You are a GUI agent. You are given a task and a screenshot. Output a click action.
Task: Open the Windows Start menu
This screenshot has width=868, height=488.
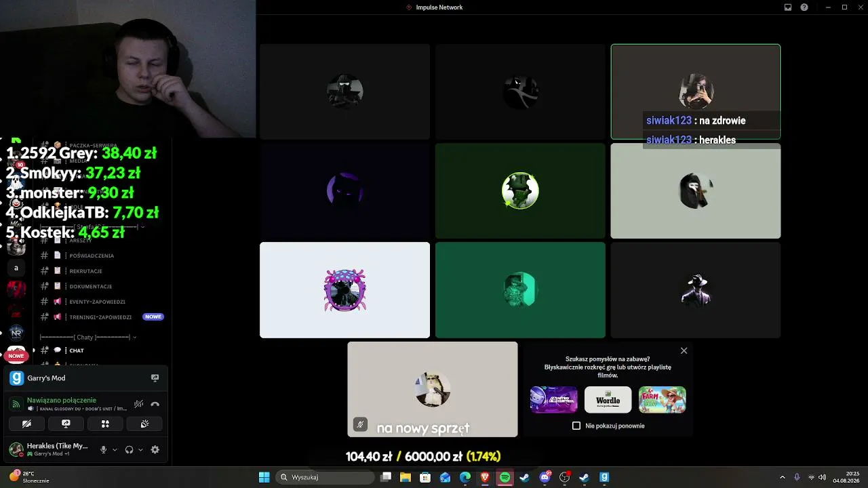click(264, 477)
